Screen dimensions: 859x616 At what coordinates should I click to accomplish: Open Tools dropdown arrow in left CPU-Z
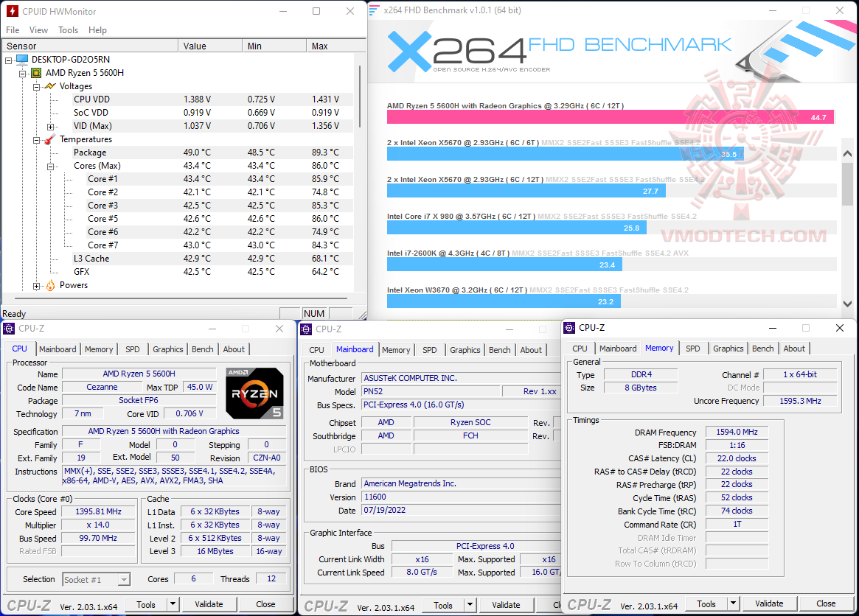173,604
